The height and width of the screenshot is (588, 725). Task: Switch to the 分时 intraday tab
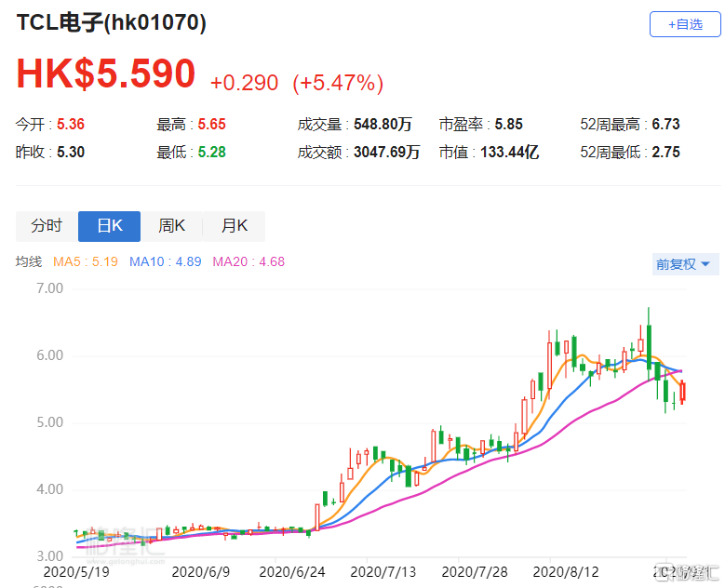(x=47, y=226)
